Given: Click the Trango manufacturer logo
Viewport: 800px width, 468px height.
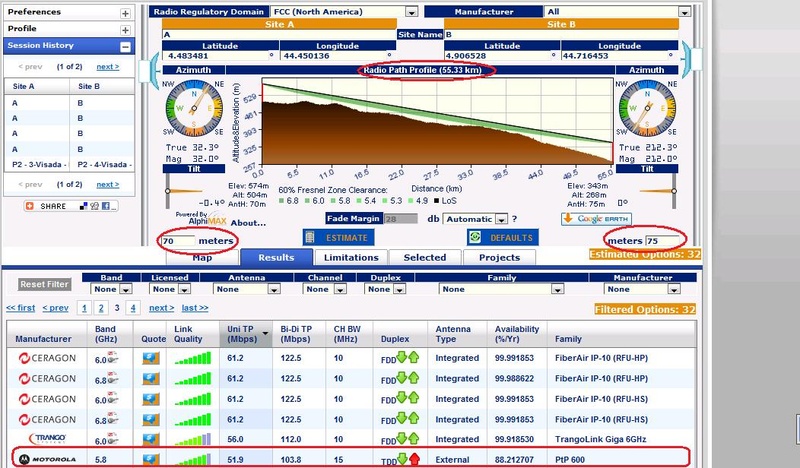Looking at the screenshot, I should point(47,439).
